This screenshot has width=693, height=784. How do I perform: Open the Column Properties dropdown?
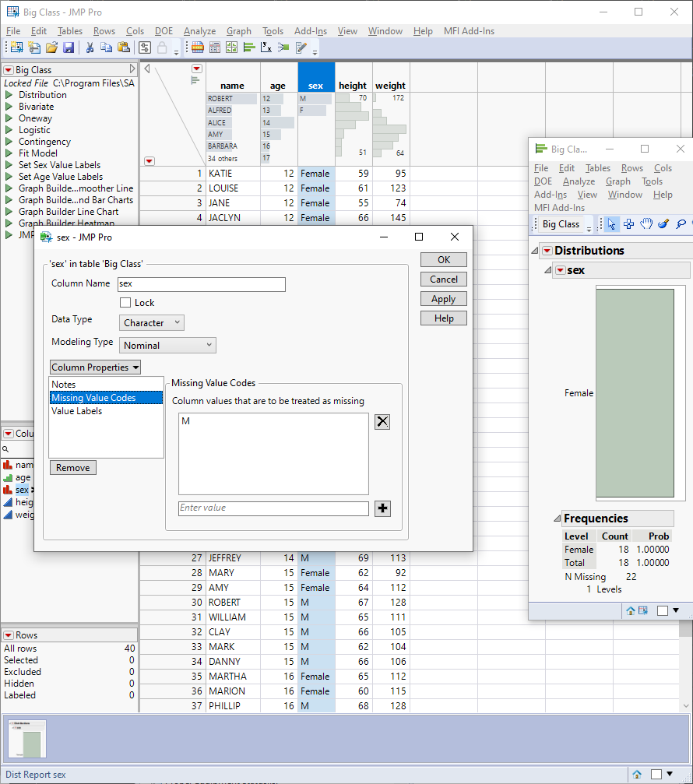94,367
